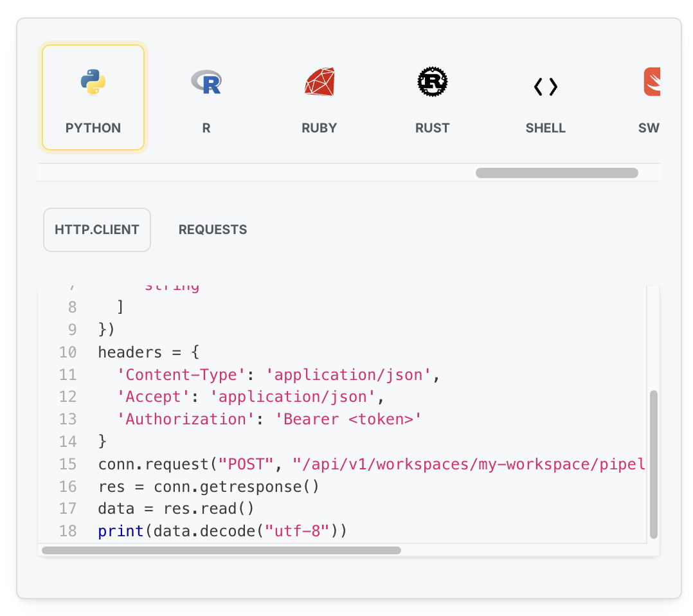Click the code panel horizontal scrollbar thumb

(x=221, y=550)
